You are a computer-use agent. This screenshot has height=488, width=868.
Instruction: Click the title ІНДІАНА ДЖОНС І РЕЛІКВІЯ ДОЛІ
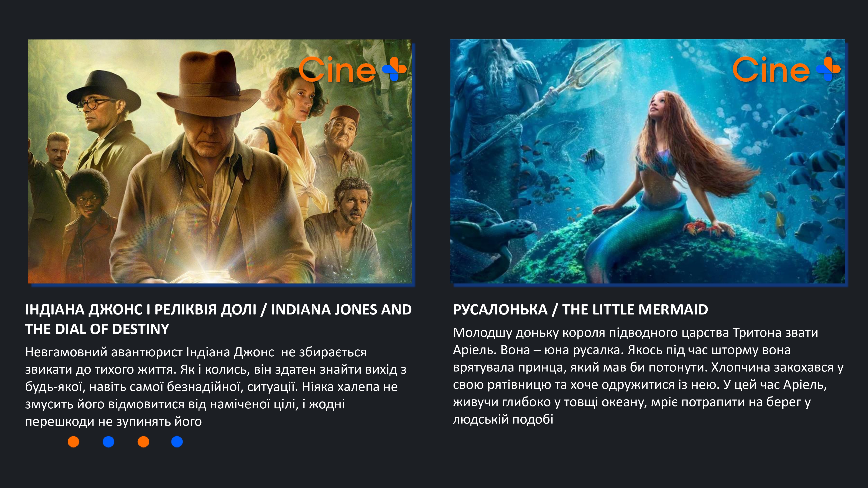[141, 310]
